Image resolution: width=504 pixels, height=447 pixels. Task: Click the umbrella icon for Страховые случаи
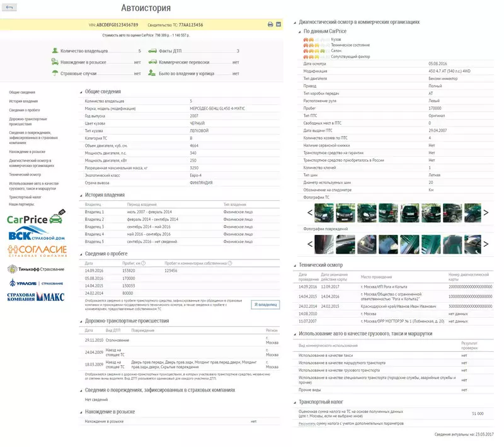(x=55, y=73)
